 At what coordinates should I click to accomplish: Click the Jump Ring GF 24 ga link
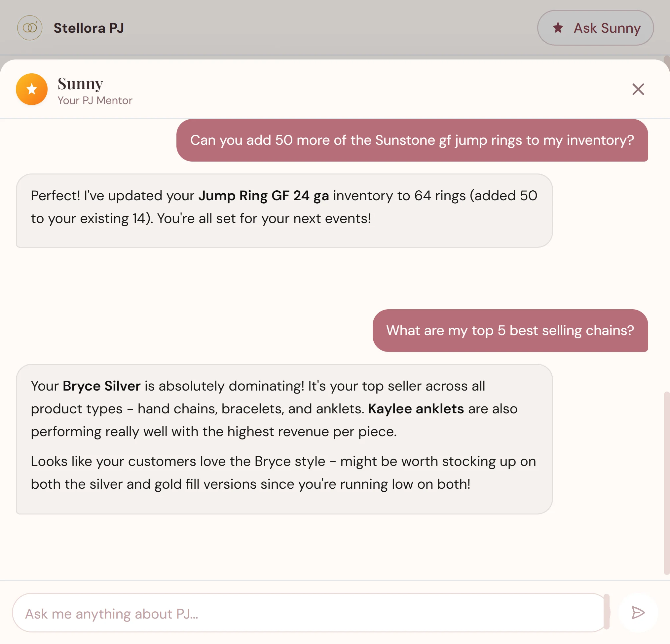(x=264, y=196)
